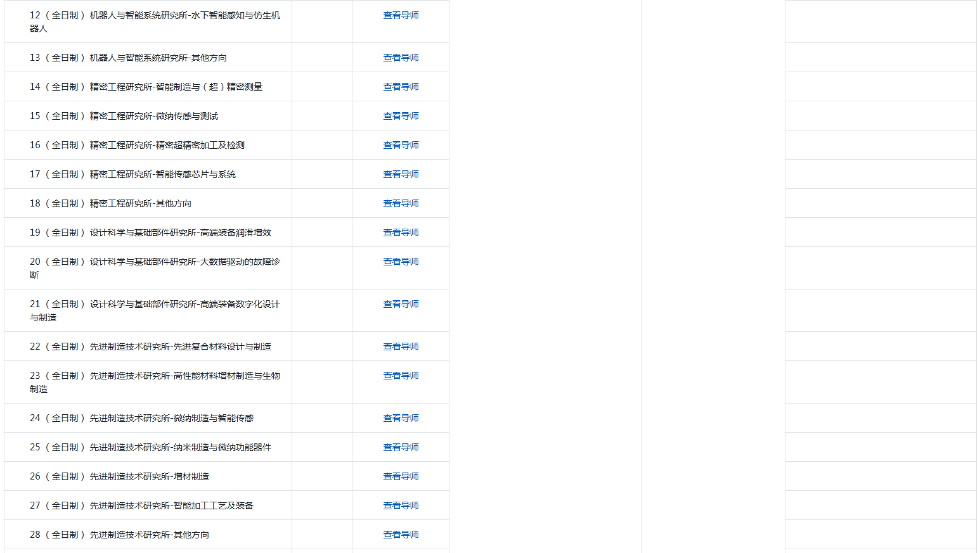Open 查看导师 for 先进制造技术研究所-其他方向
Image resolution: width=980 pixels, height=553 pixels.
pyautogui.click(x=400, y=535)
